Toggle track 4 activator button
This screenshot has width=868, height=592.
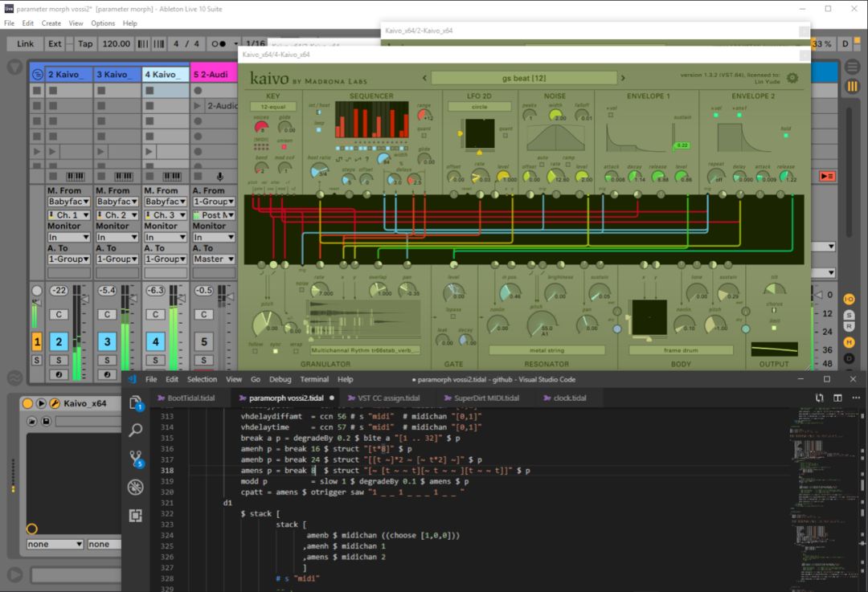click(156, 341)
